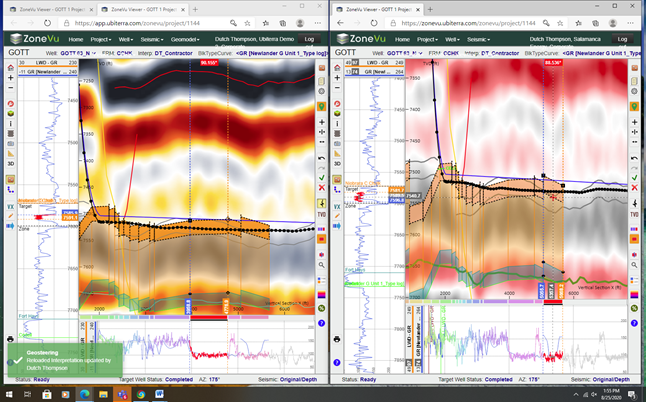Open the Well dropdown menu in left window
Image resolution: width=646 pixels, height=402 pixels.
[x=126, y=40]
